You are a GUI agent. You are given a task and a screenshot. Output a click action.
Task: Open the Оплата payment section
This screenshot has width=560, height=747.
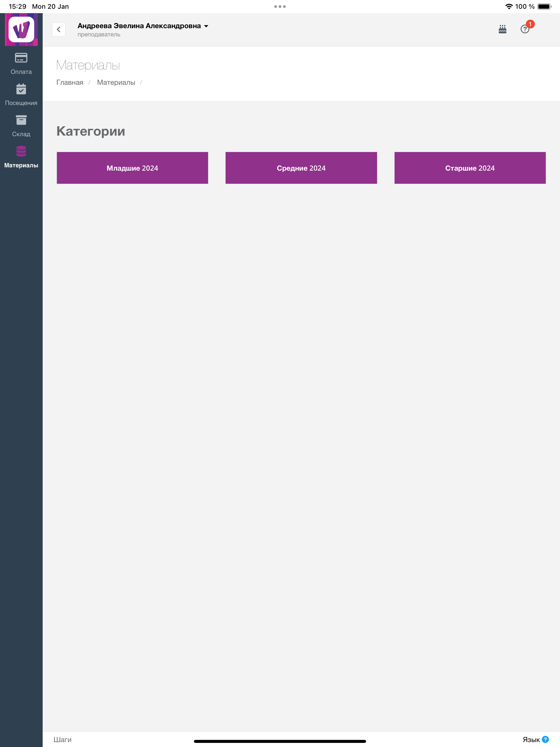point(21,64)
